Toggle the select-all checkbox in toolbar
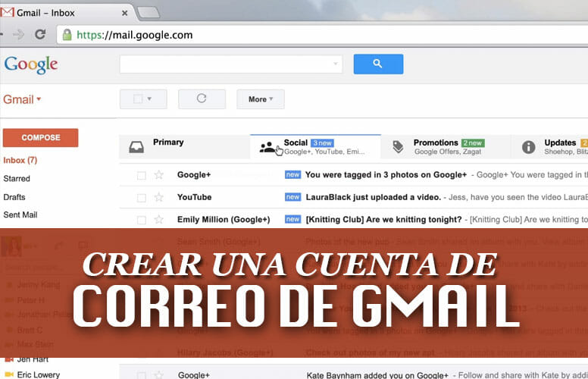 (138, 99)
